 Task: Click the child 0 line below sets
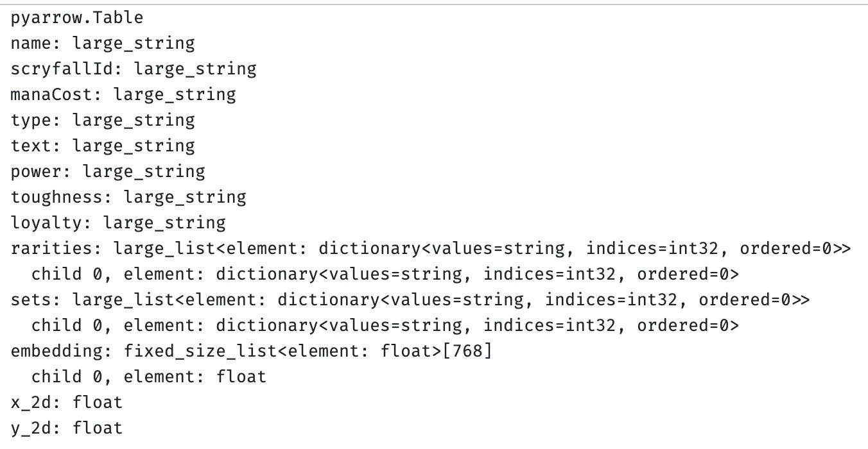(x=385, y=325)
